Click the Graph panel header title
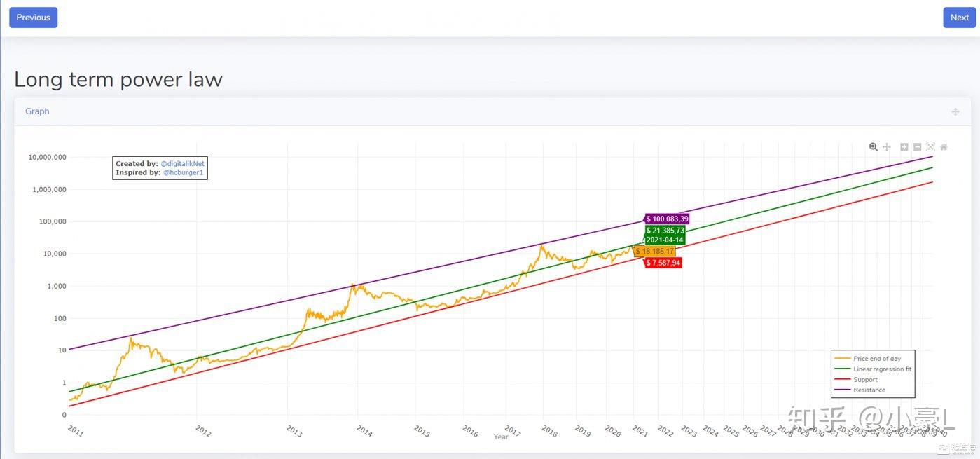The height and width of the screenshot is (459, 980). (x=37, y=111)
